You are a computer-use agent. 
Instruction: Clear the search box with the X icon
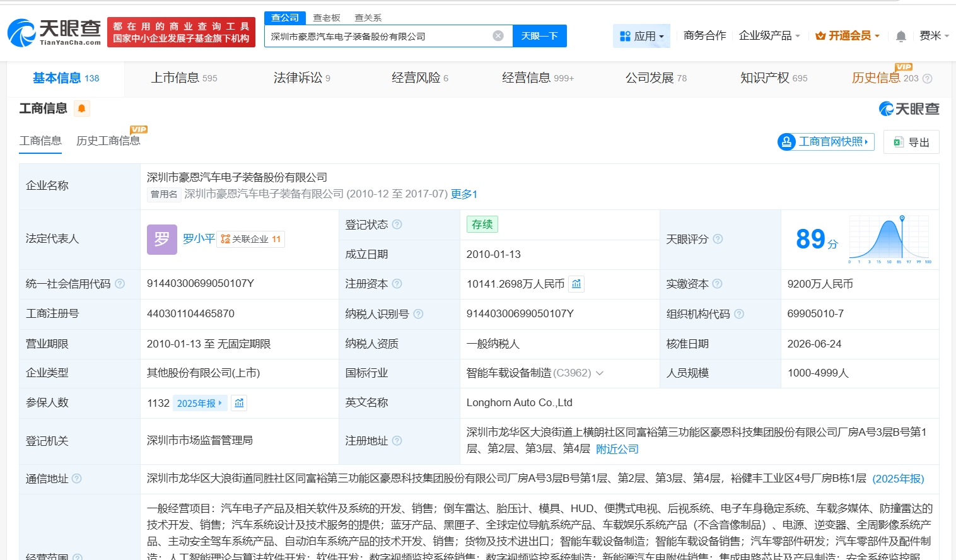point(498,36)
